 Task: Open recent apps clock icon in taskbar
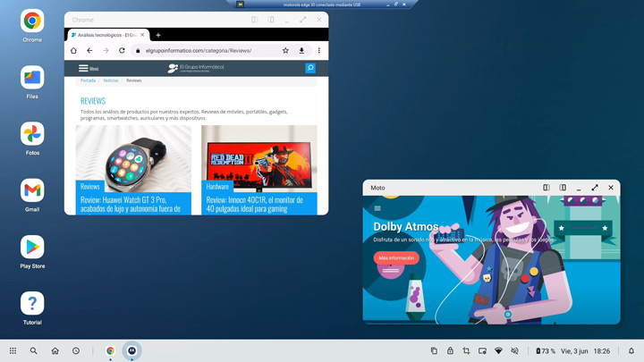(x=76, y=351)
